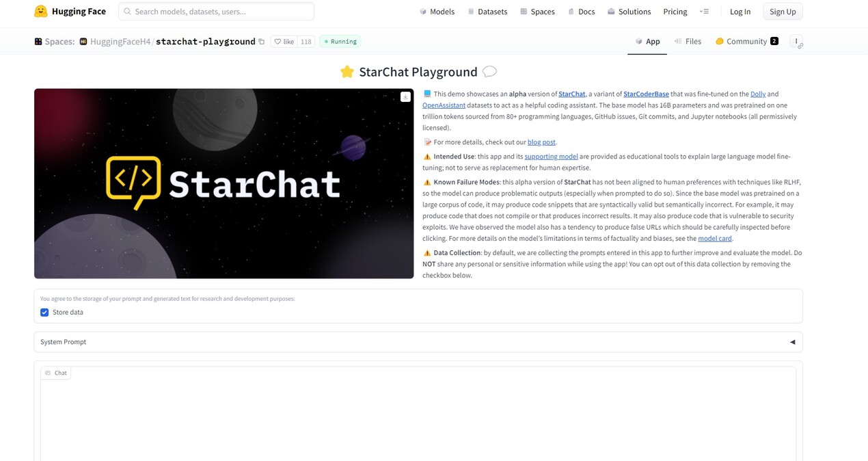Copy the space name with the copy icon
The height and width of the screenshot is (461, 868).
(x=262, y=42)
